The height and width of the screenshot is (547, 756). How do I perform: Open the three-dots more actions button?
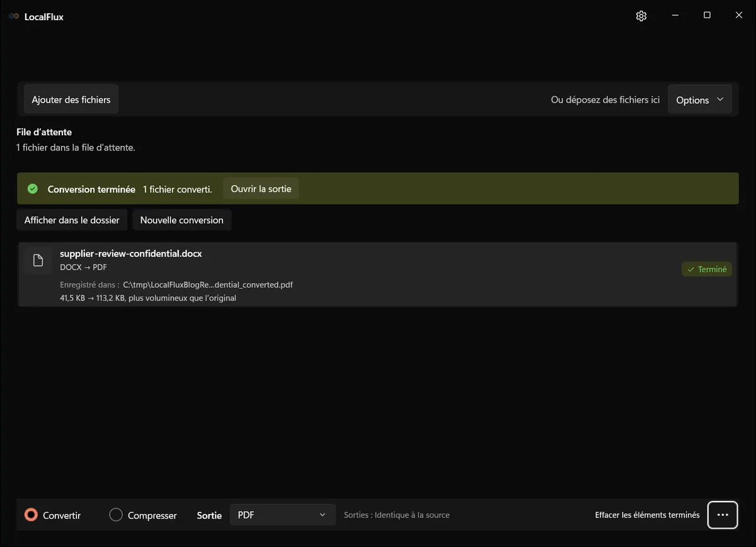tap(723, 515)
